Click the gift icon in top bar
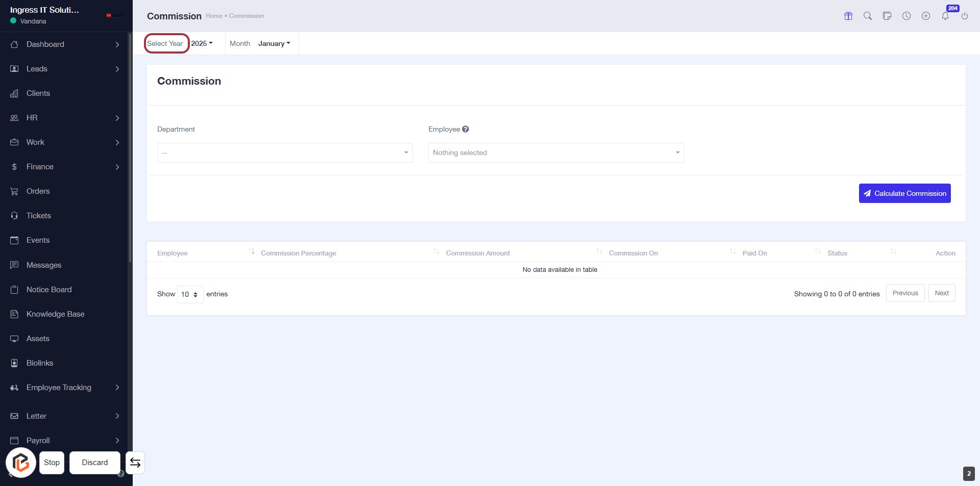The image size is (980, 486). click(x=848, y=16)
